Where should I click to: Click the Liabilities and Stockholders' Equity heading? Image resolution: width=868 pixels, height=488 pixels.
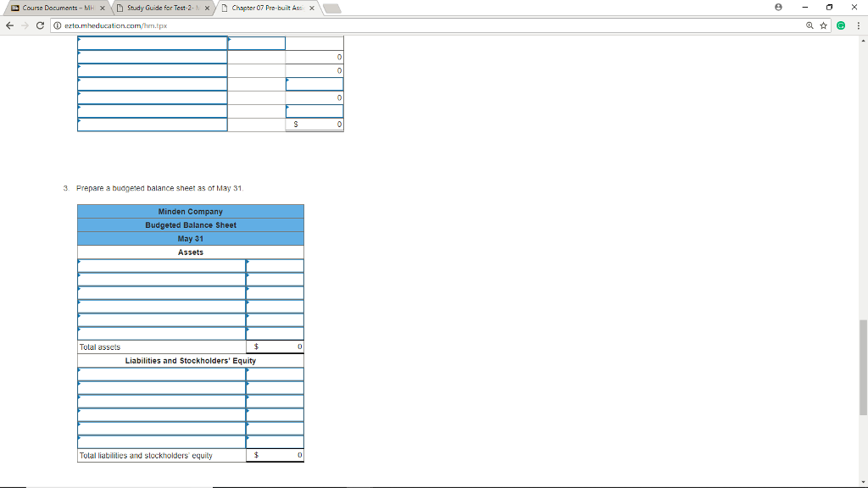[x=191, y=361]
